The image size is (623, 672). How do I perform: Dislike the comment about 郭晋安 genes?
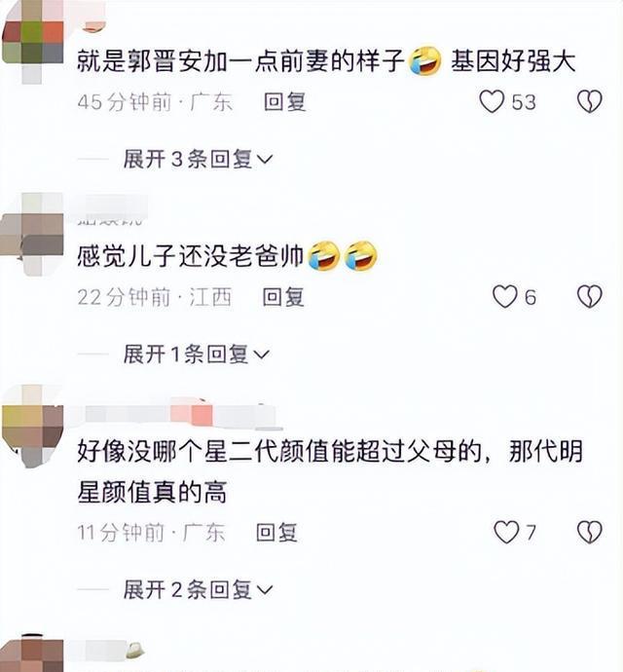coord(590,101)
